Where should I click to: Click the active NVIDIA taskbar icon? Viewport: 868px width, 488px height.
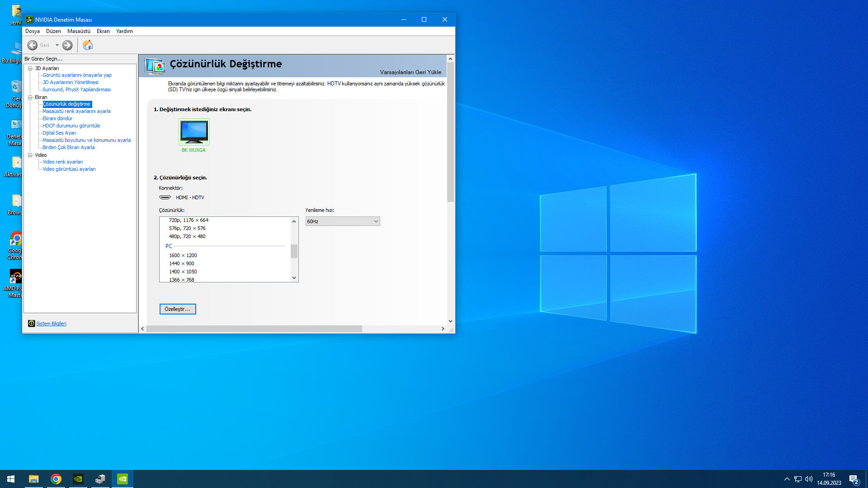[x=123, y=479]
